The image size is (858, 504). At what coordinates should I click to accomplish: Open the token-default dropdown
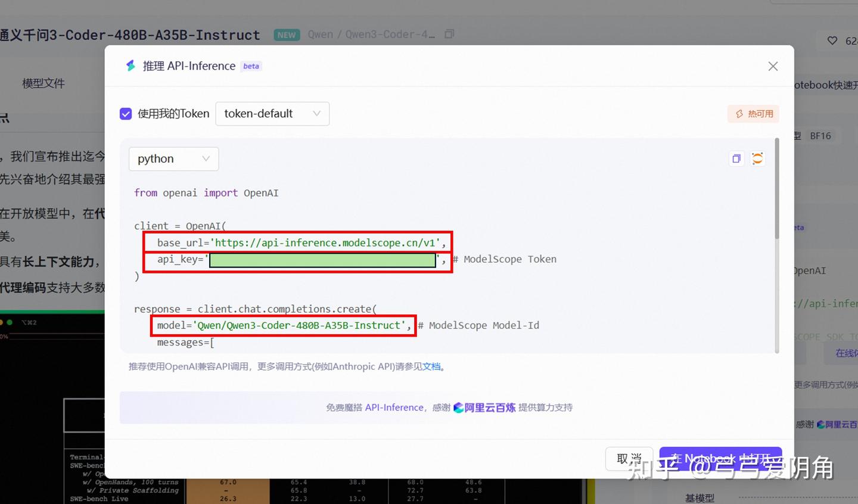(272, 113)
